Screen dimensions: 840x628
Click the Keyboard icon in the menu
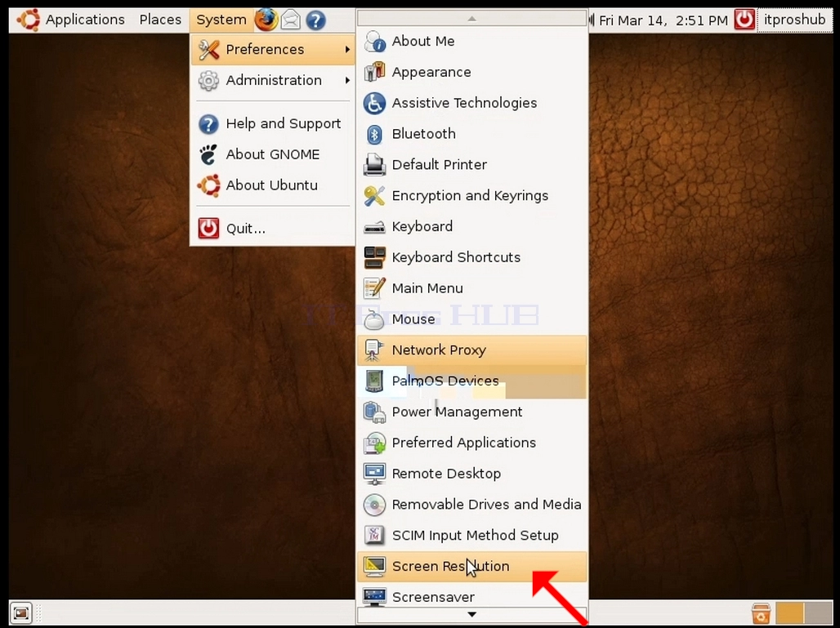pos(374,227)
